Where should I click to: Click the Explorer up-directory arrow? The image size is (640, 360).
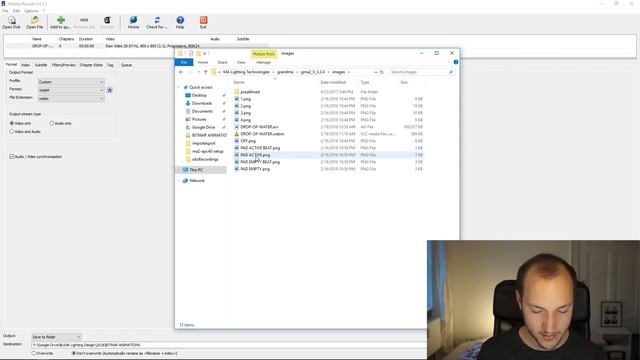(x=205, y=72)
